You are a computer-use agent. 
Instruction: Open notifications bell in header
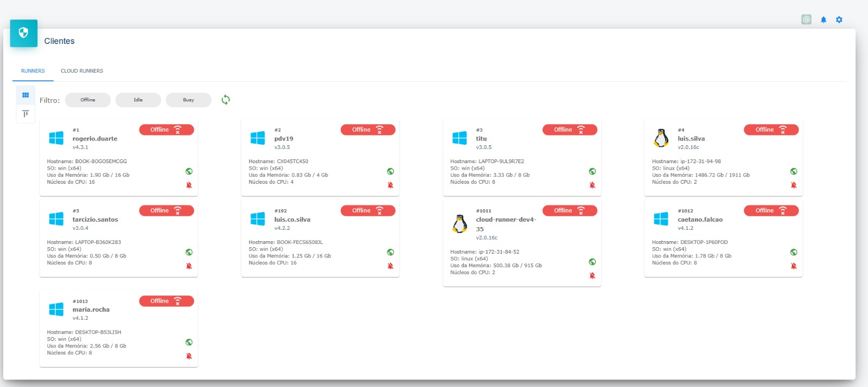824,20
